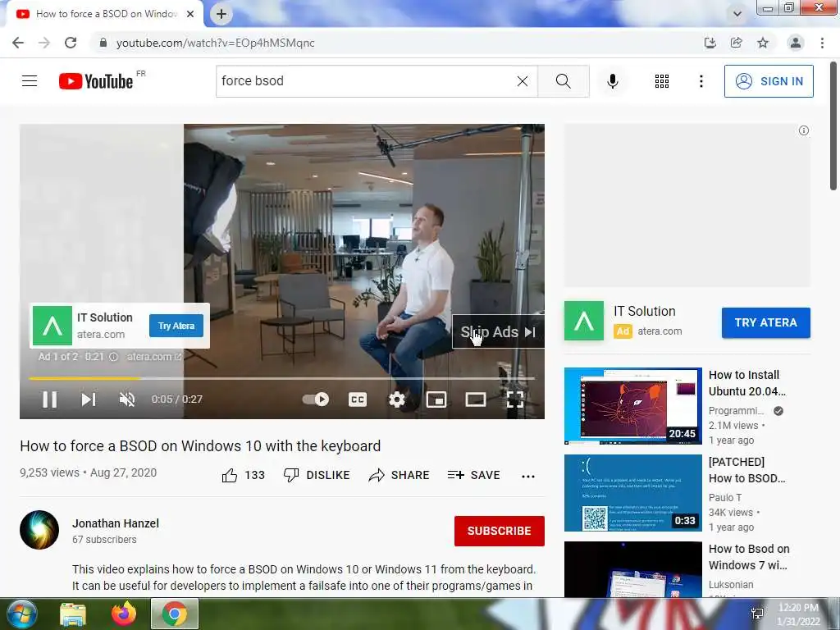Open Chrome profile avatar
This screenshot has width=840, height=630.
(796, 43)
